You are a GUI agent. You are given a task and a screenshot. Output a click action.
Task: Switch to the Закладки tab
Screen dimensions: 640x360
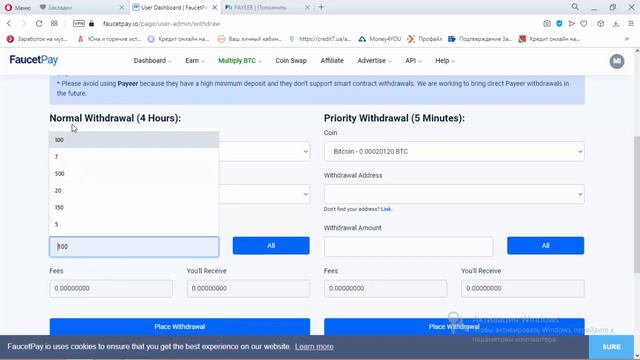[82, 7]
